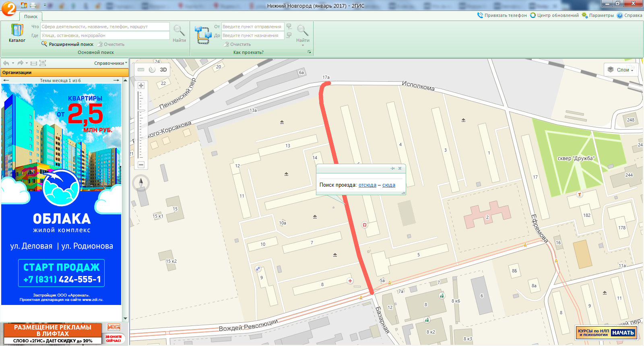This screenshot has height=346, width=644.
Task: Click the map zoom out minus button
Action: coord(141,165)
